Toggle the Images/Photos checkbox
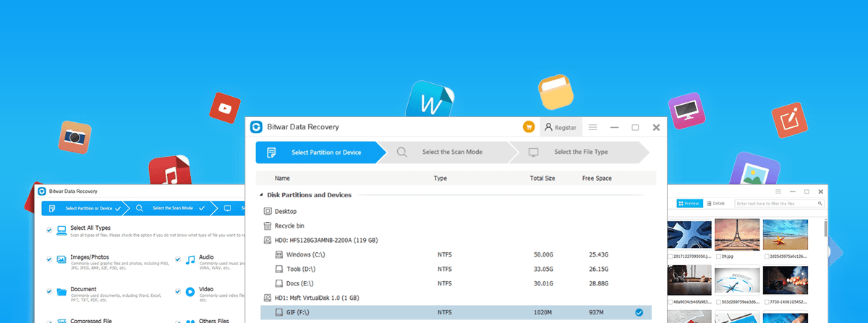This screenshot has width=868, height=323. click(49, 259)
